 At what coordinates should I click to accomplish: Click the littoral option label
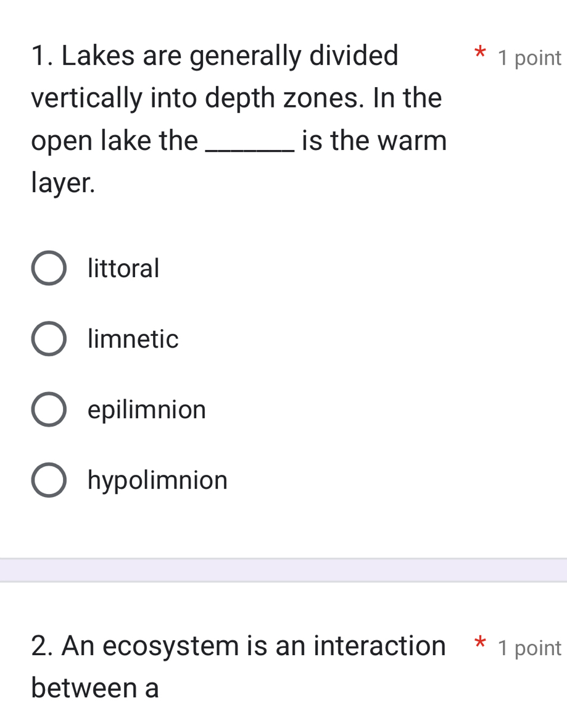(123, 267)
